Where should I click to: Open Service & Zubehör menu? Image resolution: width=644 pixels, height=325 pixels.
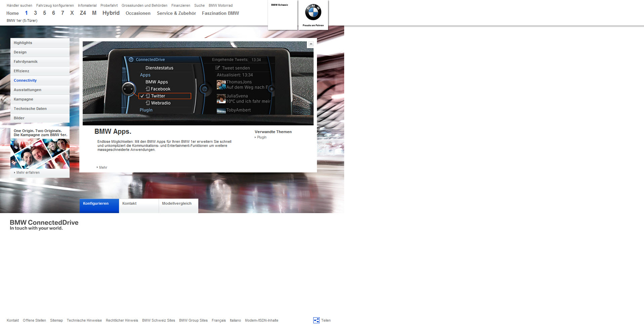click(x=176, y=13)
